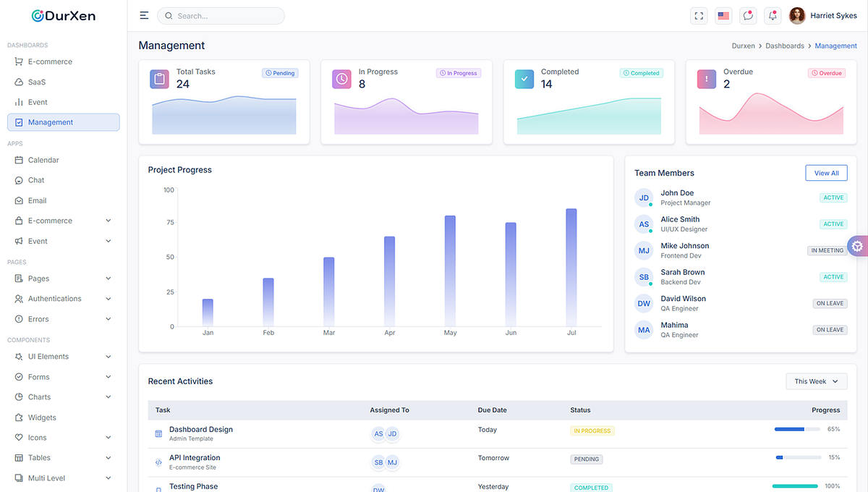Image resolution: width=868 pixels, height=492 pixels.
Task: Toggle the sidebar with the hamburger icon
Action: pyautogui.click(x=144, y=14)
